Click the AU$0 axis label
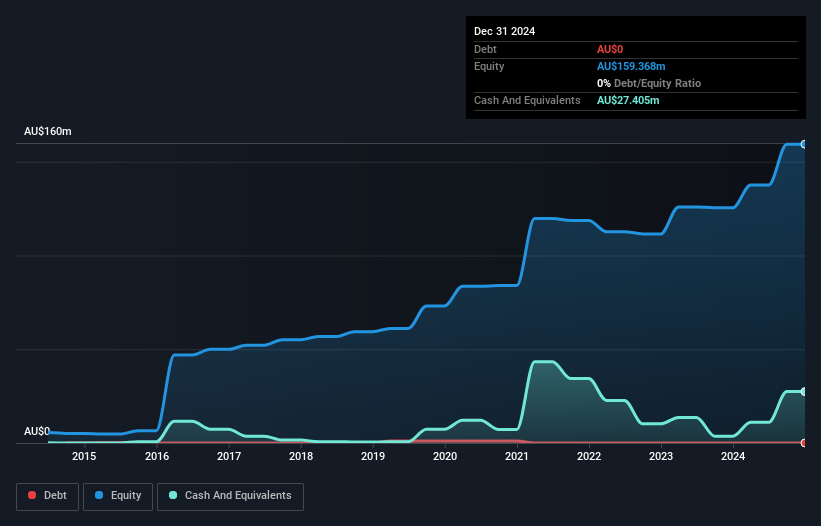This screenshot has height=526, width=821. [x=37, y=431]
